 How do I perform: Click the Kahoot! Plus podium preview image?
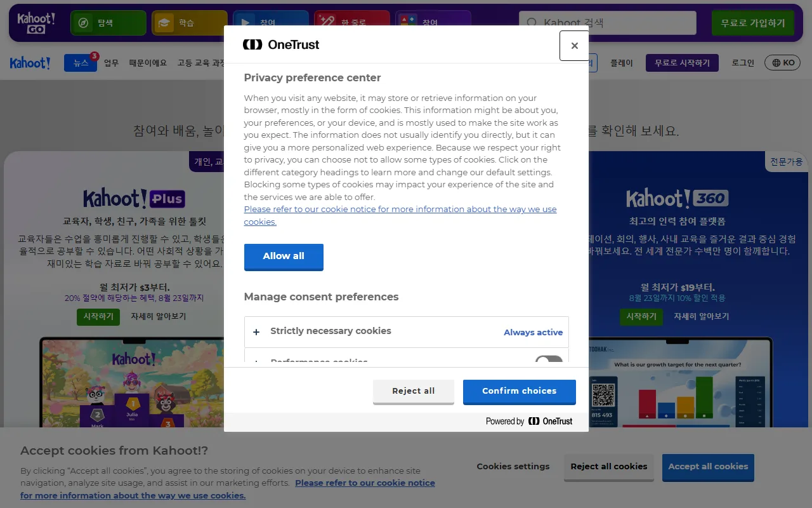[131, 382]
